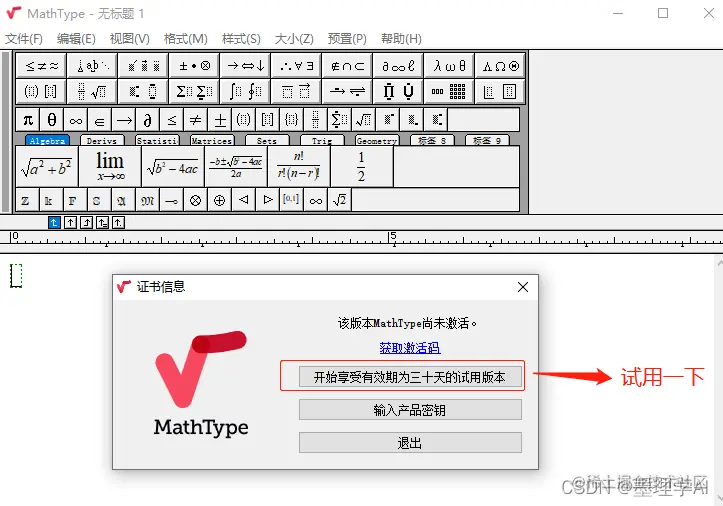Open operator symbols palette (±•⊗)
Screen dimensions: 723x506
coord(195,65)
